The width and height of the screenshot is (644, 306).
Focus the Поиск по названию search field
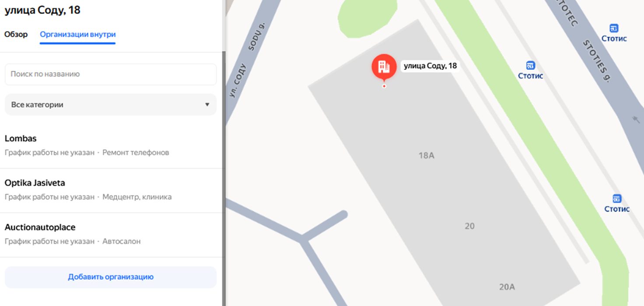[111, 74]
